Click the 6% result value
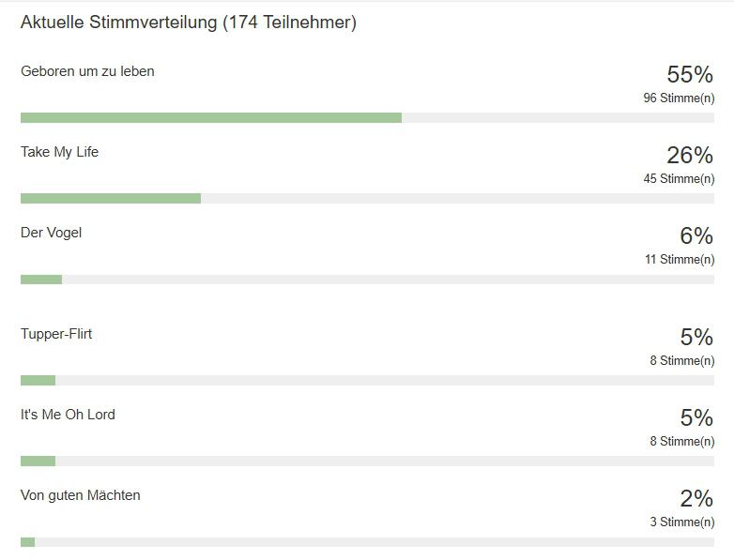Screen dimensions: 734x560 pos(696,235)
